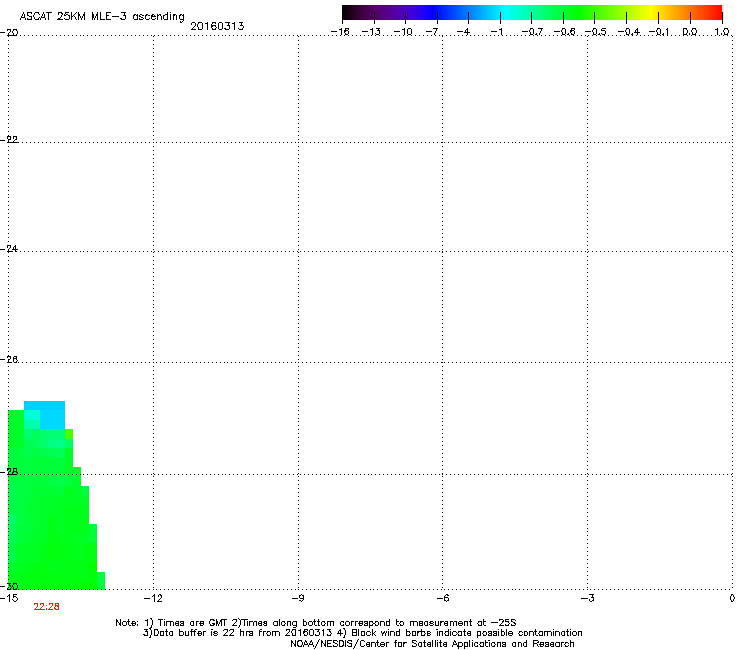
Task: Click the colorbar label -16
Action: 340,32
